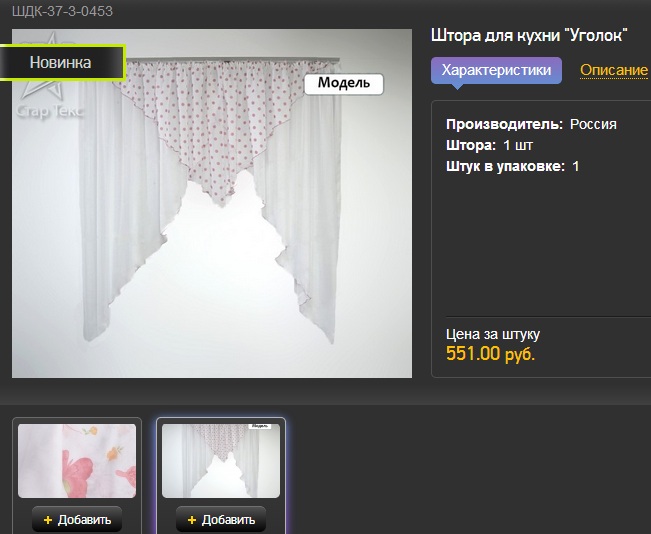Select the butterfly fabric thumbnail
The height and width of the screenshot is (534, 651).
pos(77,461)
